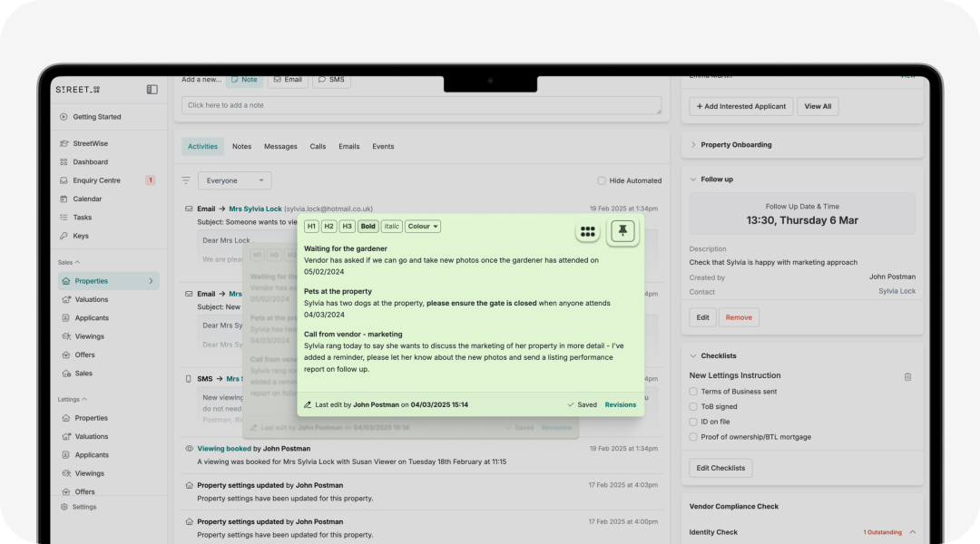
Task: Click the Enquiry Centre notification badge
Action: coord(150,180)
